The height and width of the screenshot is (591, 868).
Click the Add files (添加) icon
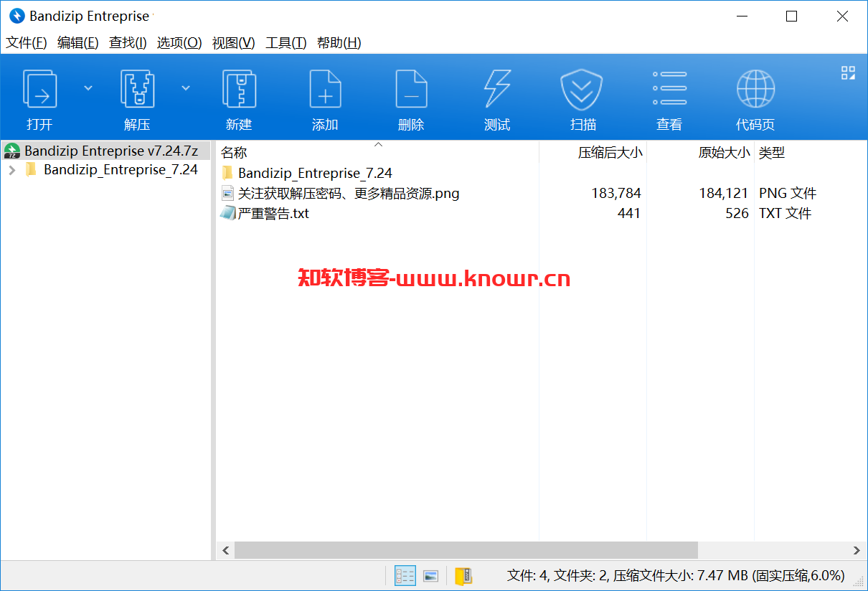point(325,89)
